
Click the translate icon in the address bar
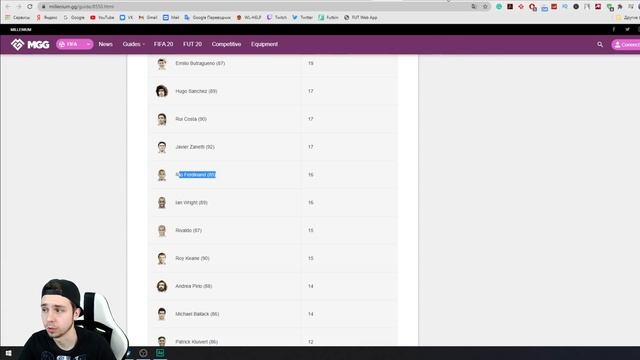[474, 7]
